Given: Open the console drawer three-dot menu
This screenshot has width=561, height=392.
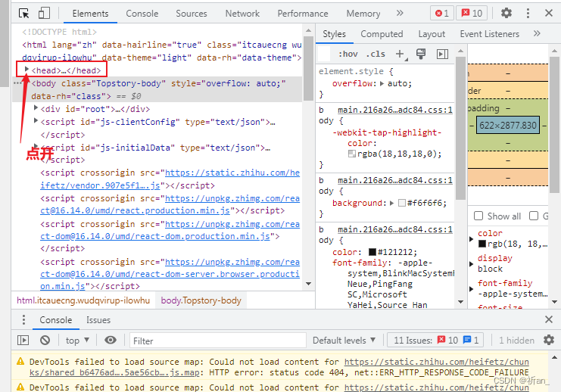Looking at the screenshot, I should (x=23, y=320).
